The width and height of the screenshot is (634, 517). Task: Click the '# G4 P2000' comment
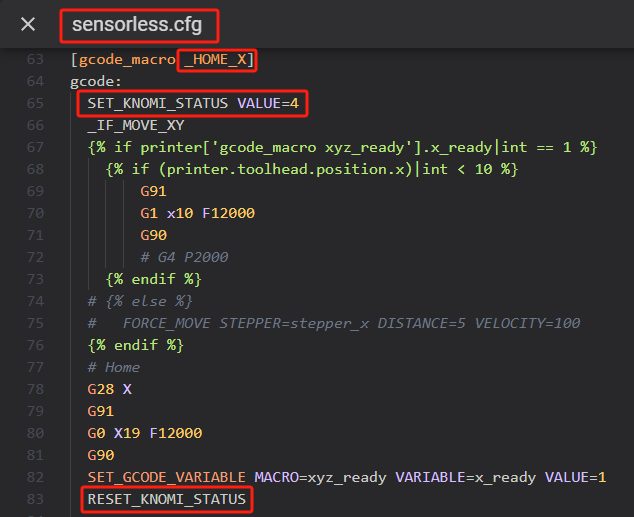pyautogui.click(x=184, y=257)
